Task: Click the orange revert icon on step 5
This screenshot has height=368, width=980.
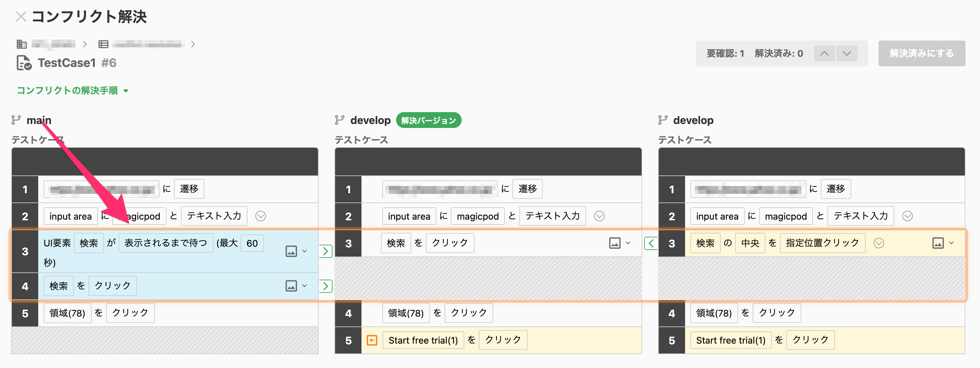Action: point(372,340)
